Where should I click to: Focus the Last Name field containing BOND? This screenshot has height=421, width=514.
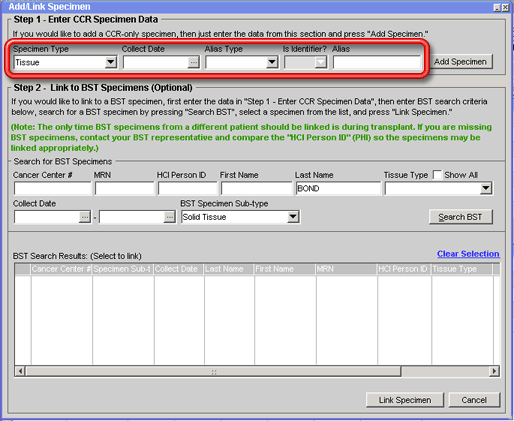pos(338,188)
